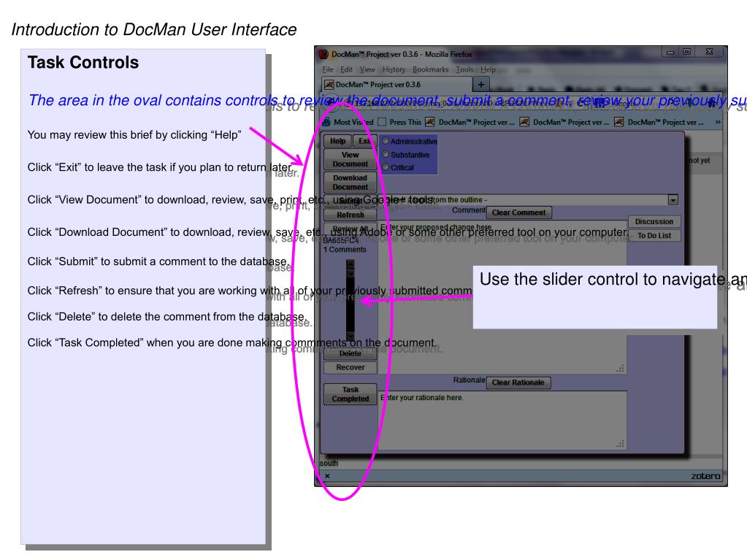
Task: Click the Clear Rationale button
Action: [518, 383]
